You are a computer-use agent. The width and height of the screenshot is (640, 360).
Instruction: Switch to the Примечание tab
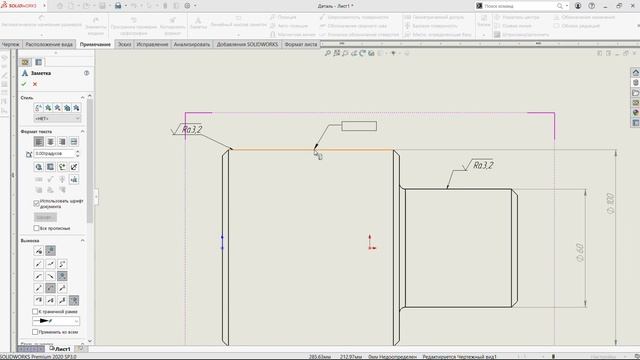point(95,44)
